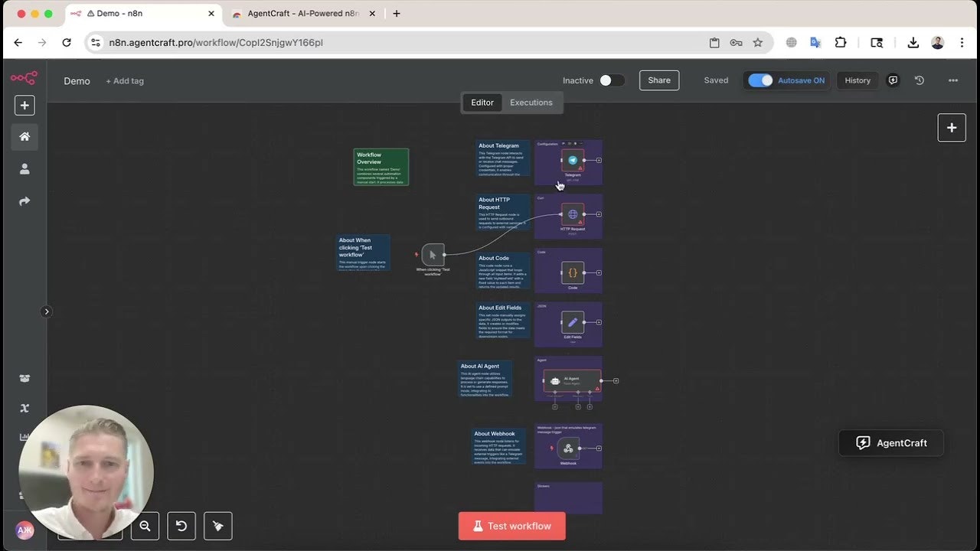Expand the collapsed left sidebar panel with the chevron
The height and width of the screenshot is (551, 980).
[x=47, y=311]
